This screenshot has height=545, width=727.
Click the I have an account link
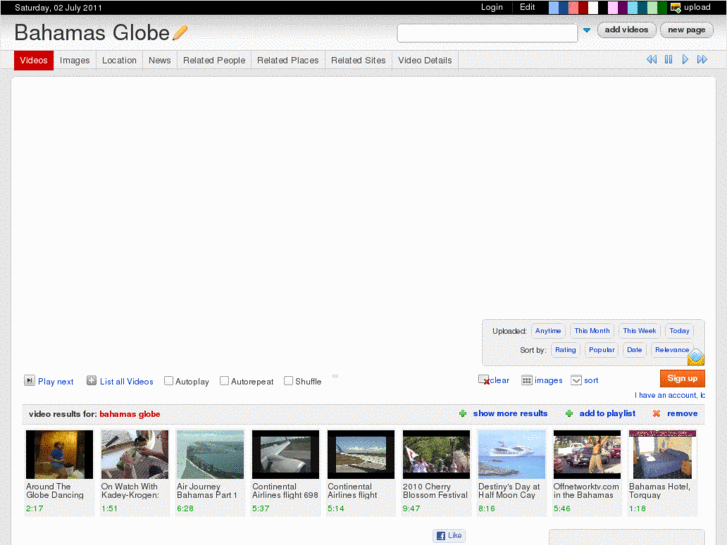click(x=670, y=395)
